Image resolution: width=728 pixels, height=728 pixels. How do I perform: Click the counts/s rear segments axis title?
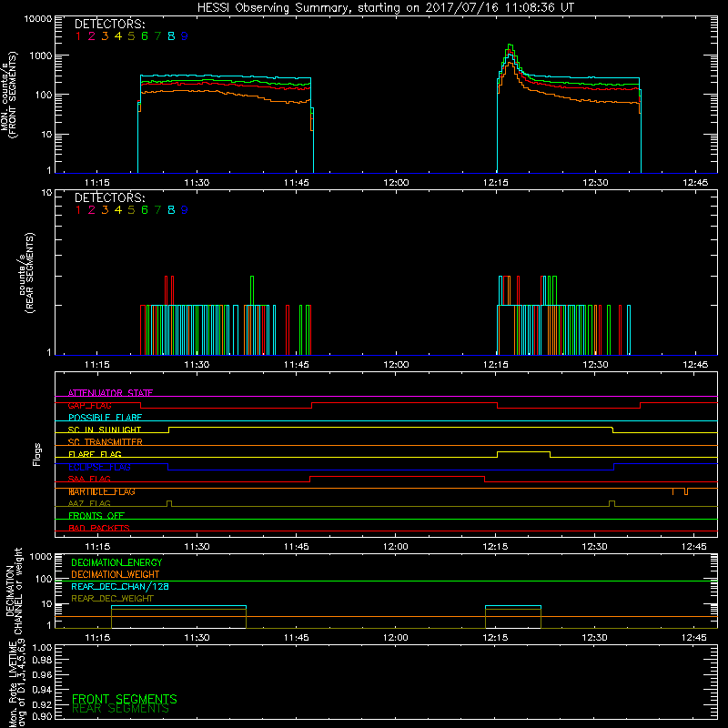click(x=26, y=273)
